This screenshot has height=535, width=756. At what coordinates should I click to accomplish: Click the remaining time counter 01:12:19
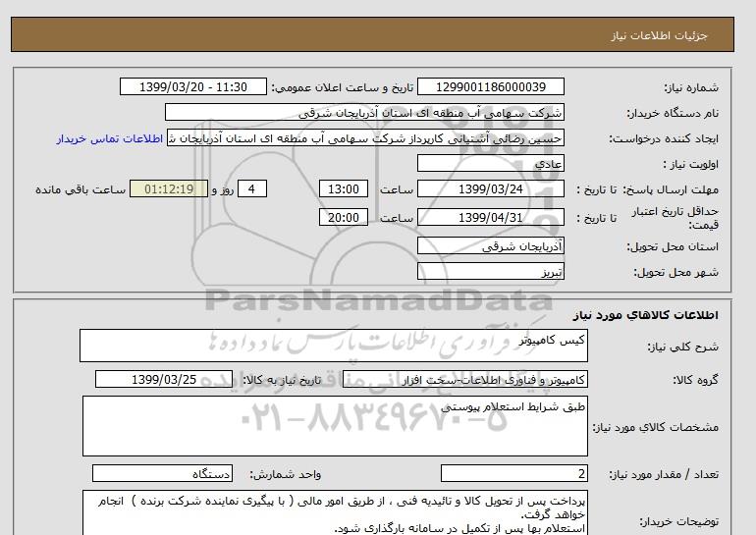(x=169, y=188)
